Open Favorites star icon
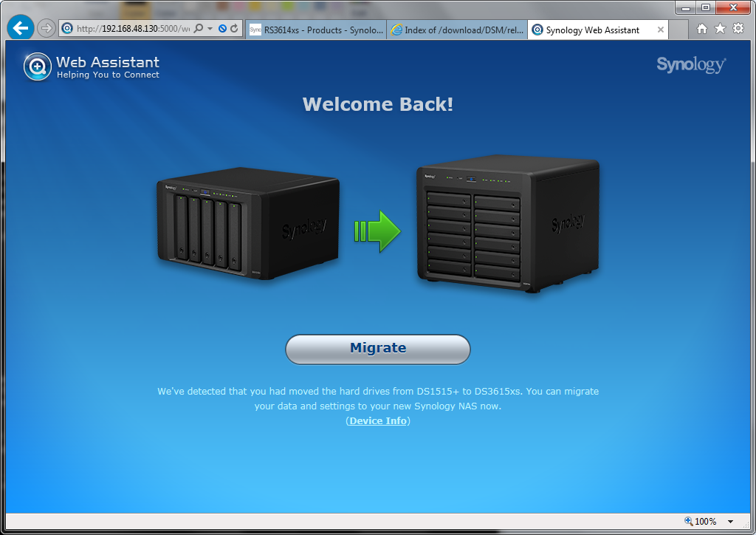This screenshot has height=535, width=756. point(720,29)
